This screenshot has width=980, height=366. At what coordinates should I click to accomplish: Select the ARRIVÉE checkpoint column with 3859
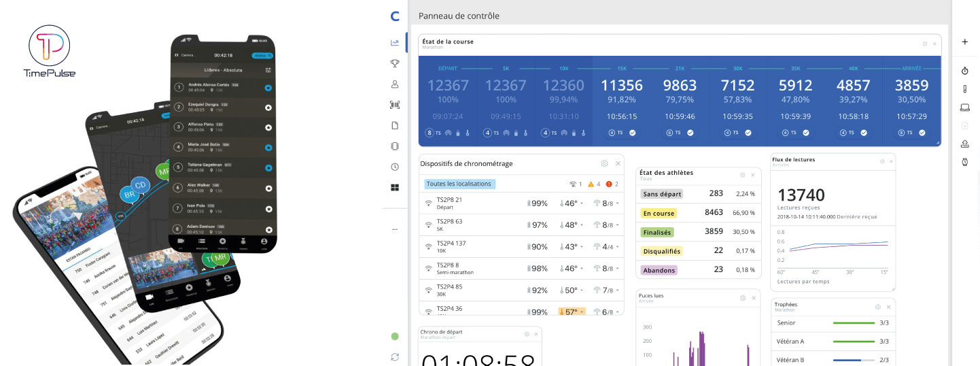911,101
